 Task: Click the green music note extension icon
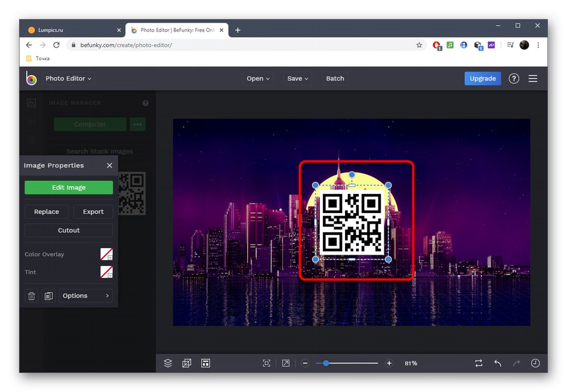point(450,45)
